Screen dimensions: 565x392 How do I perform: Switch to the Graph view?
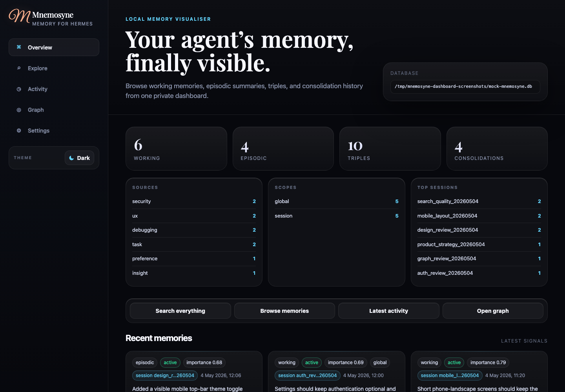(x=54, y=110)
